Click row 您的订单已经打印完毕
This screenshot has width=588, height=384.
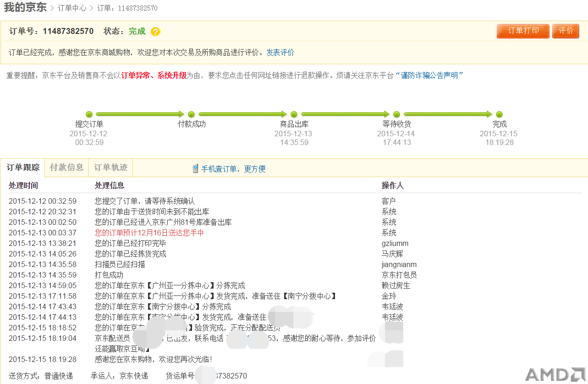131,243
